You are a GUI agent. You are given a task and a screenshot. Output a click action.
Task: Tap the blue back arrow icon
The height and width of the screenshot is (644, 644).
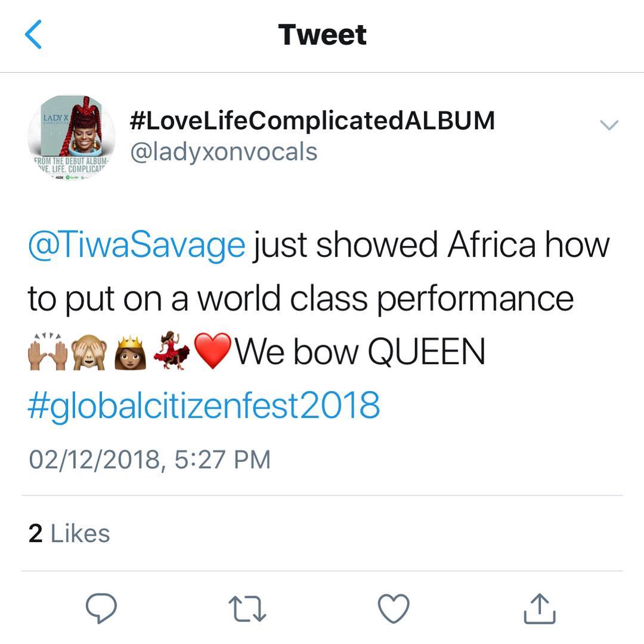click(x=33, y=35)
